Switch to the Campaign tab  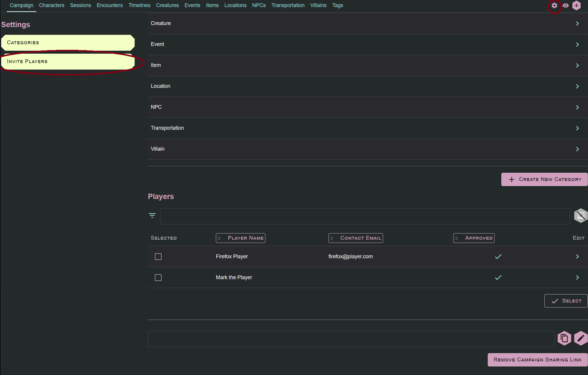click(x=22, y=5)
